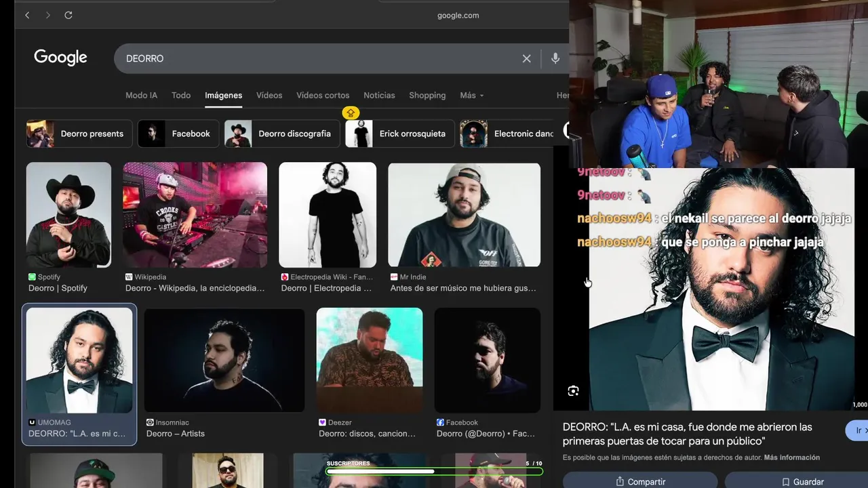The height and width of the screenshot is (488, 868).
Task: Click the Deorro – Artists caption
Action: pos(175,434)
